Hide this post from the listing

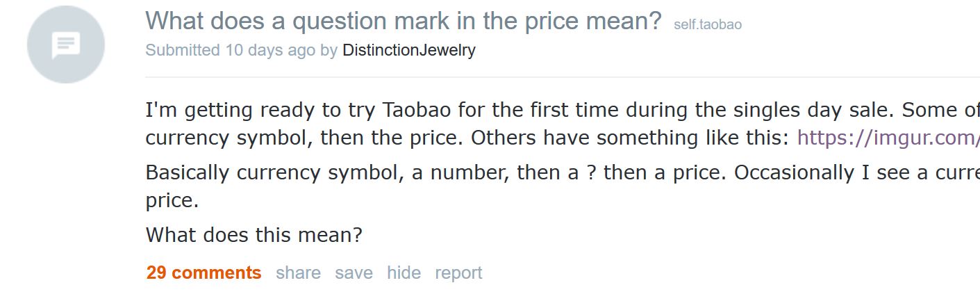point(404,273)
